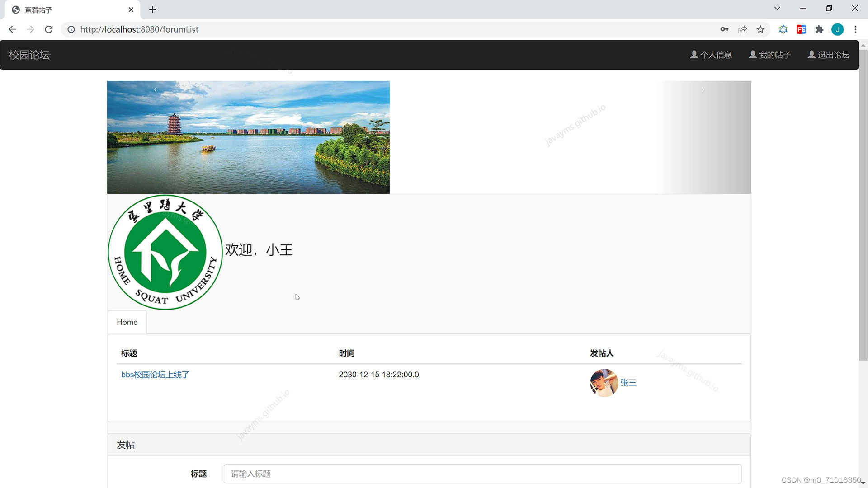Go to next carousel slide arrow
The width and height of the screenshot is (868, 488).
[x=703, y=90]
